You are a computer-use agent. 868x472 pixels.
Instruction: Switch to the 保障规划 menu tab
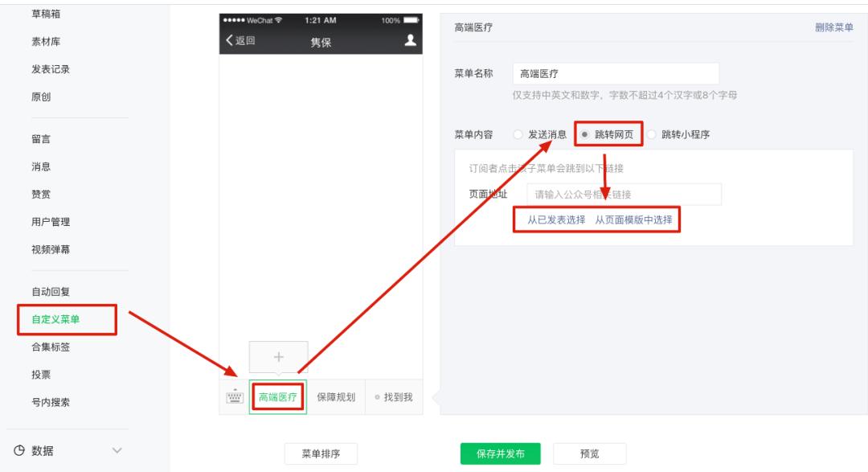[338, 395]
